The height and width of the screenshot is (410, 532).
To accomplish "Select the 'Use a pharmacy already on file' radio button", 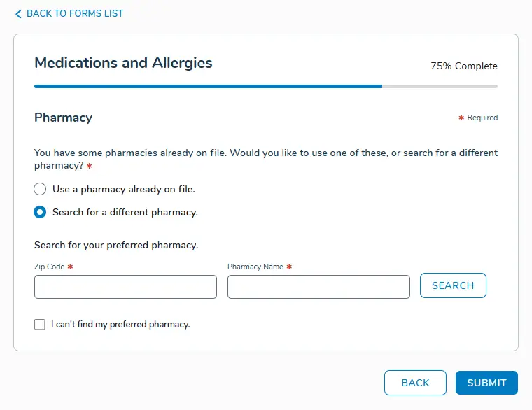I will [41, 189].
